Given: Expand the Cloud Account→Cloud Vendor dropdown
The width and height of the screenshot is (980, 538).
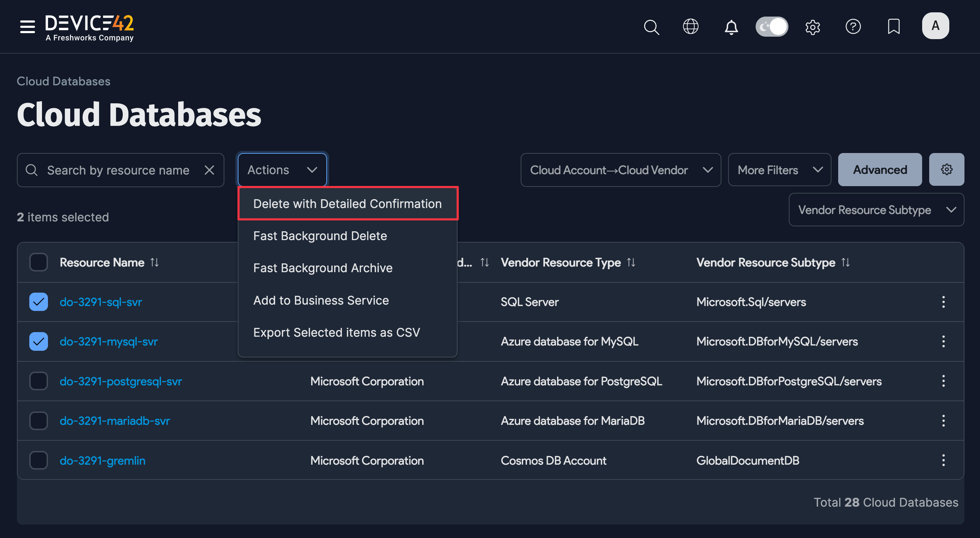Looking at the screenshot, I should (x=621, y=170).
